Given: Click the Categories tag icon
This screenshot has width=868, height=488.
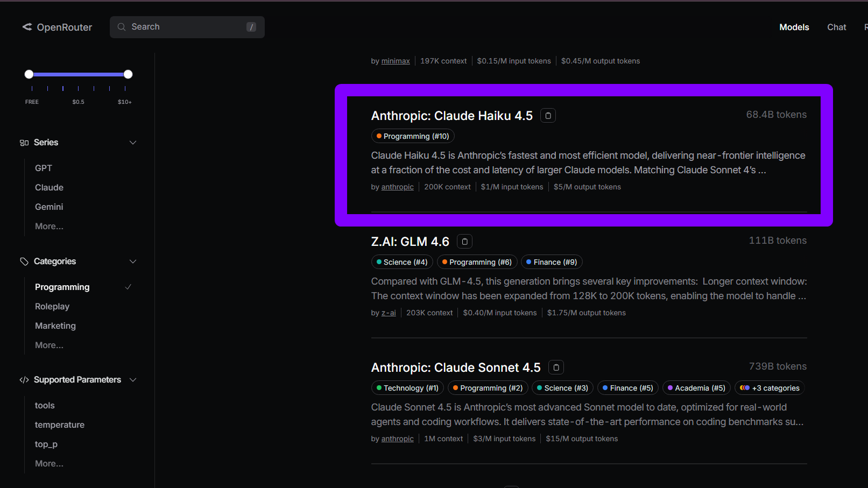Looking at the screenshot, I should point(24,261).
